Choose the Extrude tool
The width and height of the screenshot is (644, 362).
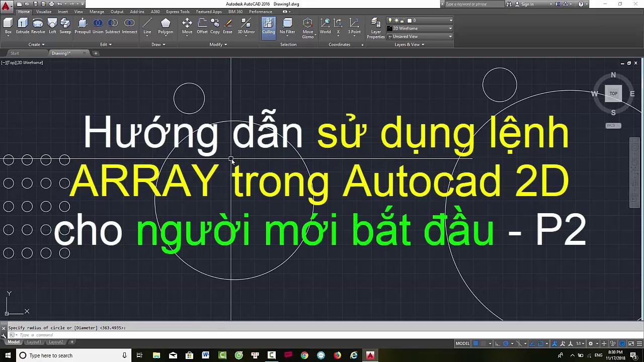click(x=23, y=26)
